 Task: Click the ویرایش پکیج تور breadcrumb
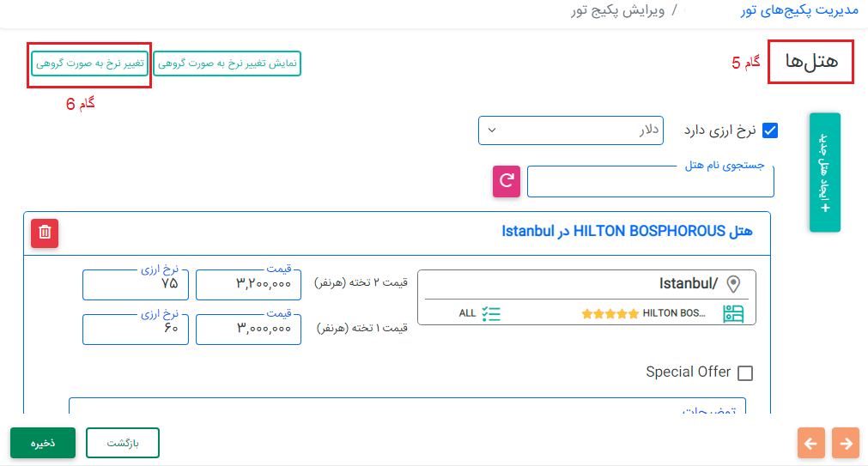(618, 11)
